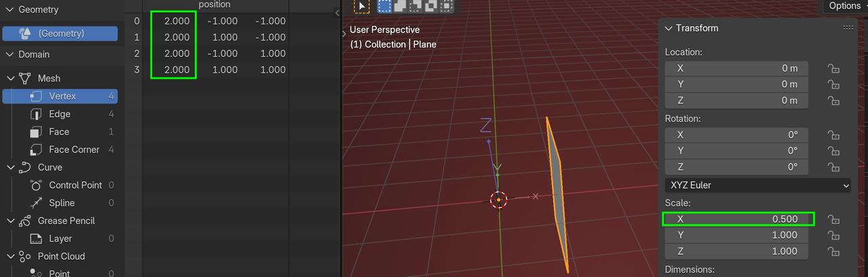
Task: Lock the Location Y value
Action: 833,85
